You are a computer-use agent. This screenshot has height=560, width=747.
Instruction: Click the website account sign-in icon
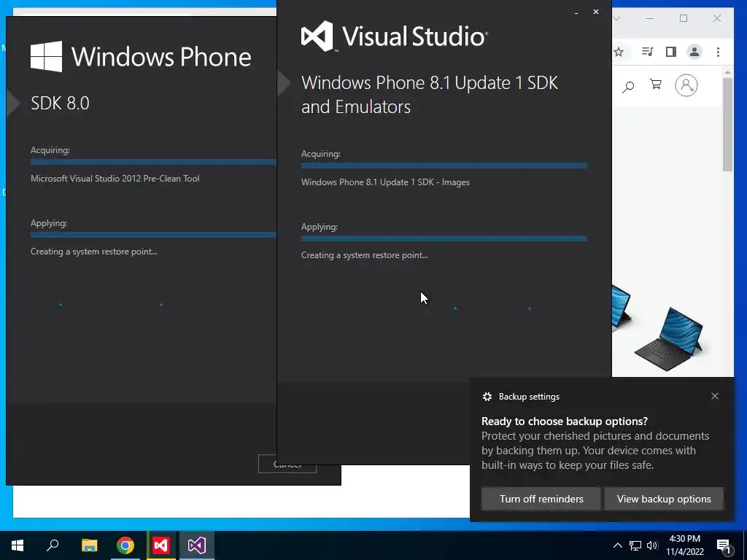tap(686, 85)
